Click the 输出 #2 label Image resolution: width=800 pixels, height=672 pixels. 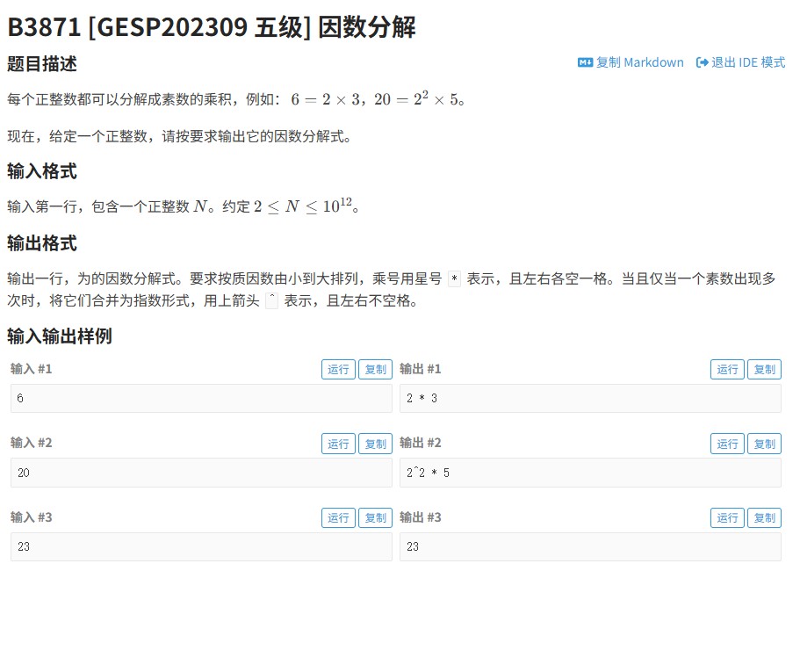(421, 443)
